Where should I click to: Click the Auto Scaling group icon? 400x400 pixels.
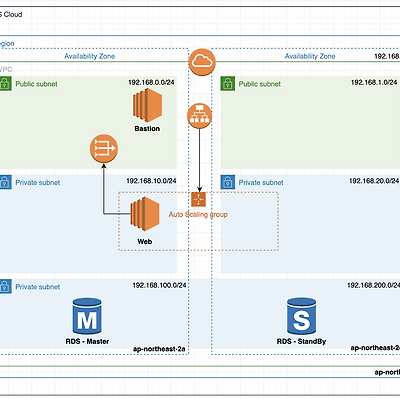(x=199, y=199)
